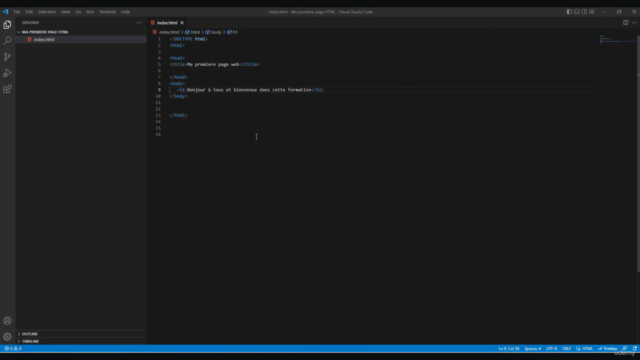Click the body breadcrumb segment
Image resolution: width=640 pixels, height=360 pixels.
coord(216,32)
